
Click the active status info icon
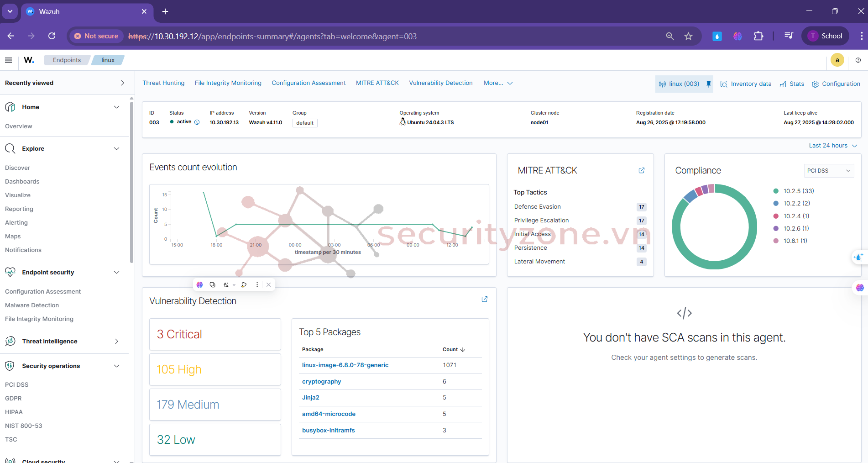[197, 122]
